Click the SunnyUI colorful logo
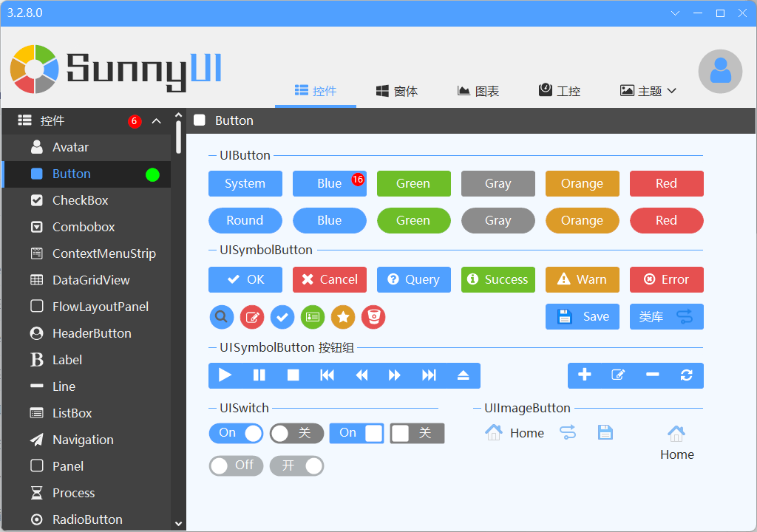Viewport: 757px width, 532px height. 34,69
